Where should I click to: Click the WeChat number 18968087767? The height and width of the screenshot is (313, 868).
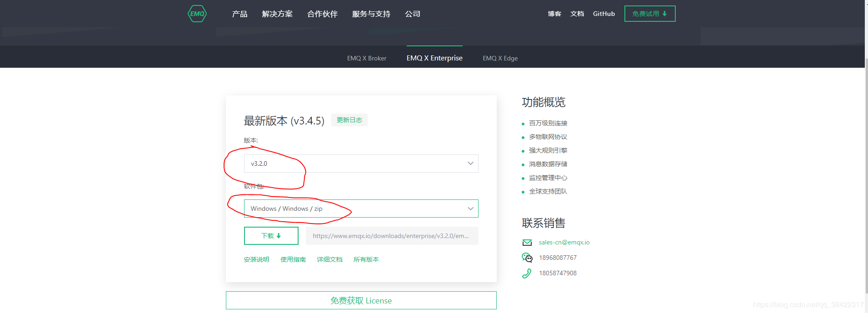click(x=558, y=258)
